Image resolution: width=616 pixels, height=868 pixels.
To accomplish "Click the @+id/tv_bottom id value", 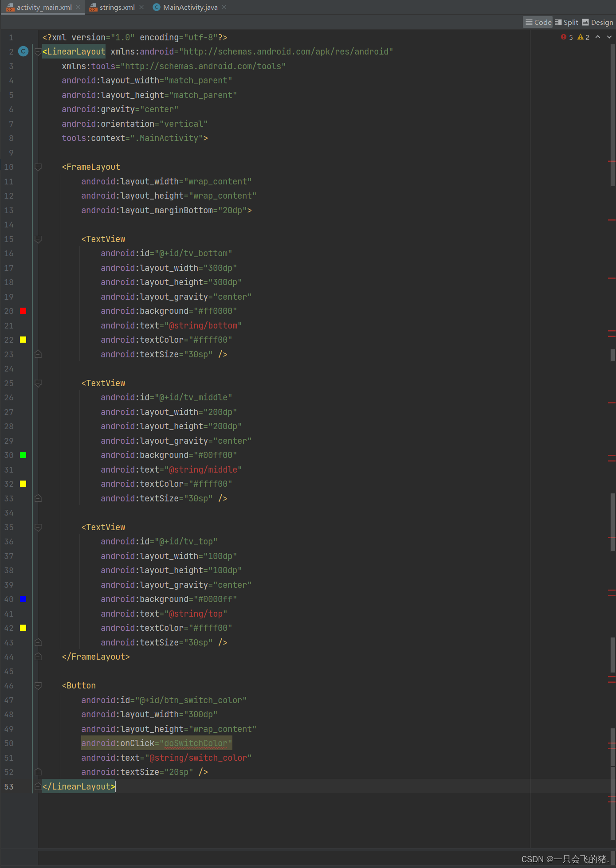I will click(193, 253).
